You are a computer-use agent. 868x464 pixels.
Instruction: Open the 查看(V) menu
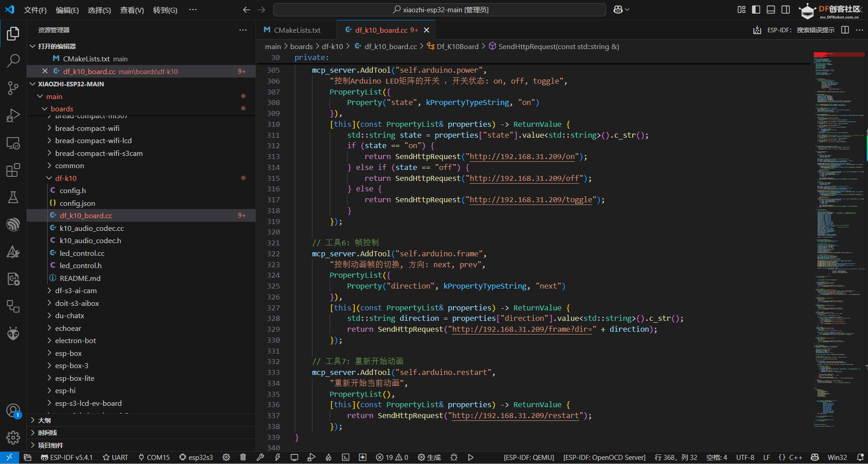pos(132,10)
